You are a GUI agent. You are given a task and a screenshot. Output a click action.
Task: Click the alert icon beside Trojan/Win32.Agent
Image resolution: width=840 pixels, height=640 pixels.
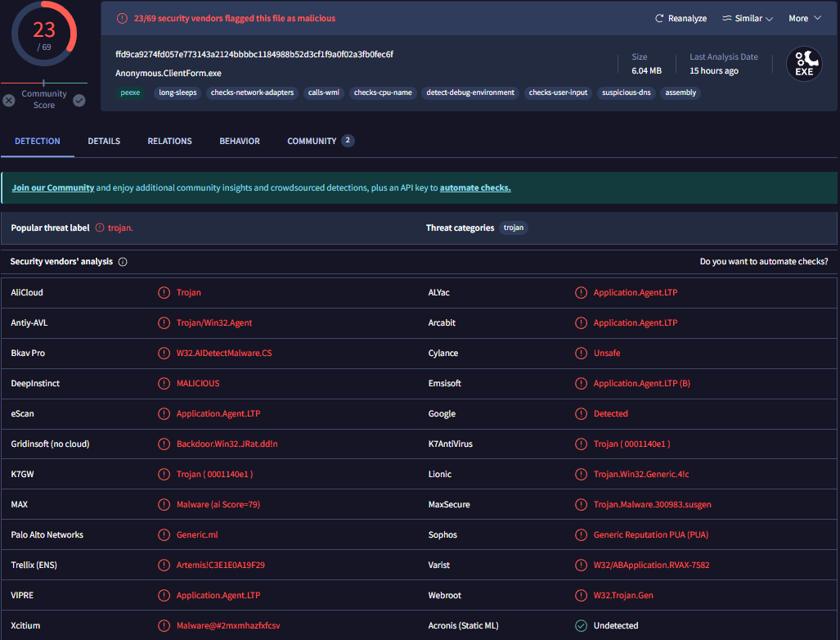pyautogui.click(x=164, y=322)
